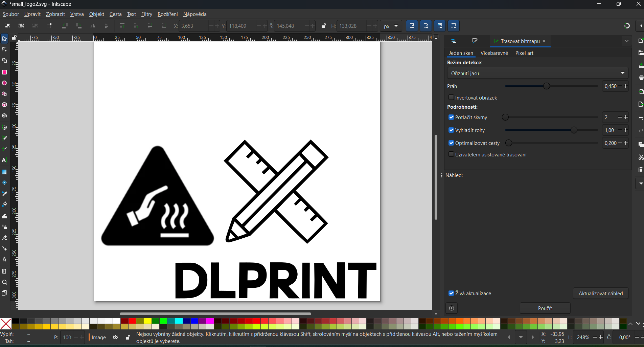644x347 pixels.
Task: Activate the Zoom tool in toolbox
Action: 4,282
